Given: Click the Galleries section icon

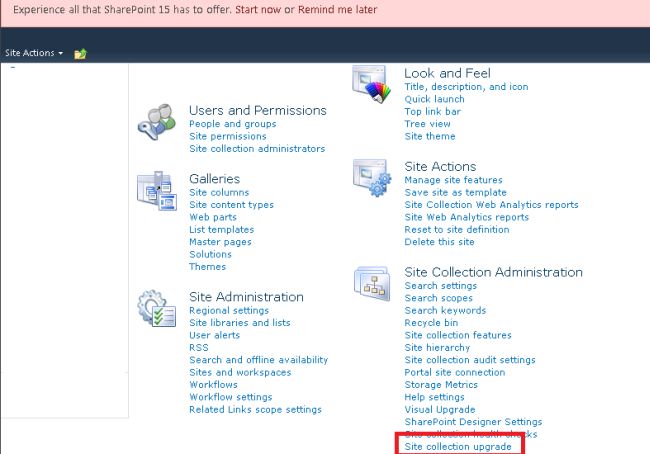Looking at the screenshot, I should click(x=157, y=191).
